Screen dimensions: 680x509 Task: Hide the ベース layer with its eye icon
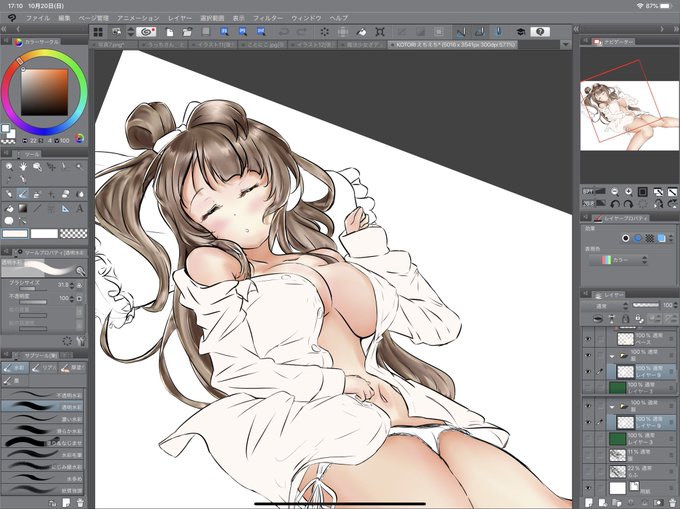point(588,339)
